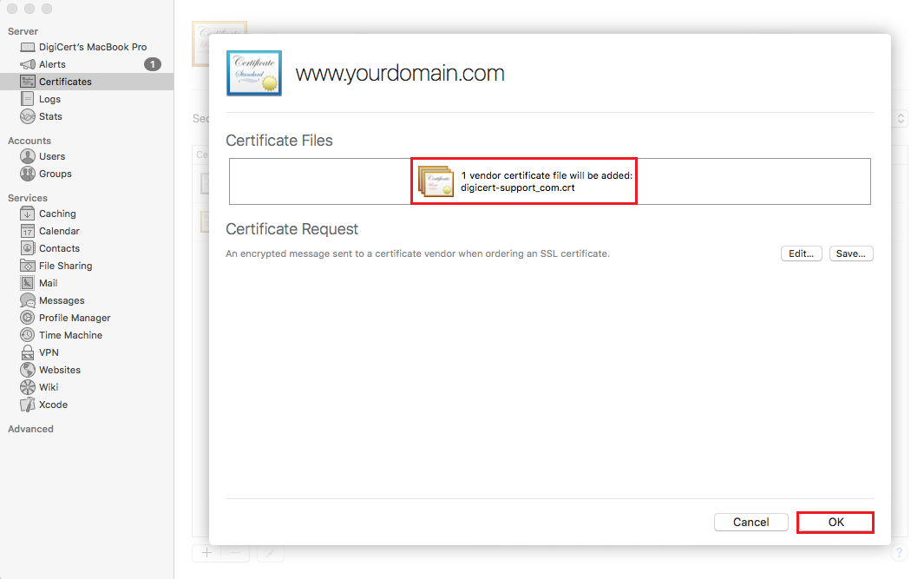Viewport: 924px width, 579px height.
Task: Open the Caching service icon
Action: [x=28, y=214]
